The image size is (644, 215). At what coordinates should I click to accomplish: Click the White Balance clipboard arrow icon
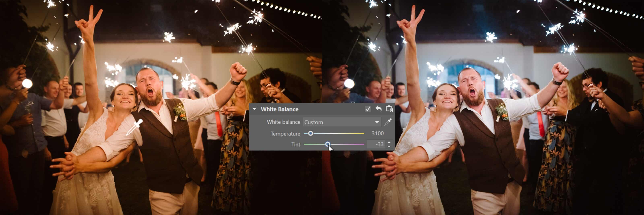(389, 109)
